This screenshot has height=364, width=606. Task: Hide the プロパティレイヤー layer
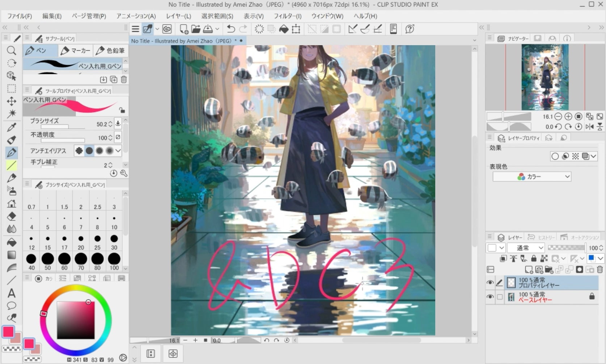click(490, 283)
